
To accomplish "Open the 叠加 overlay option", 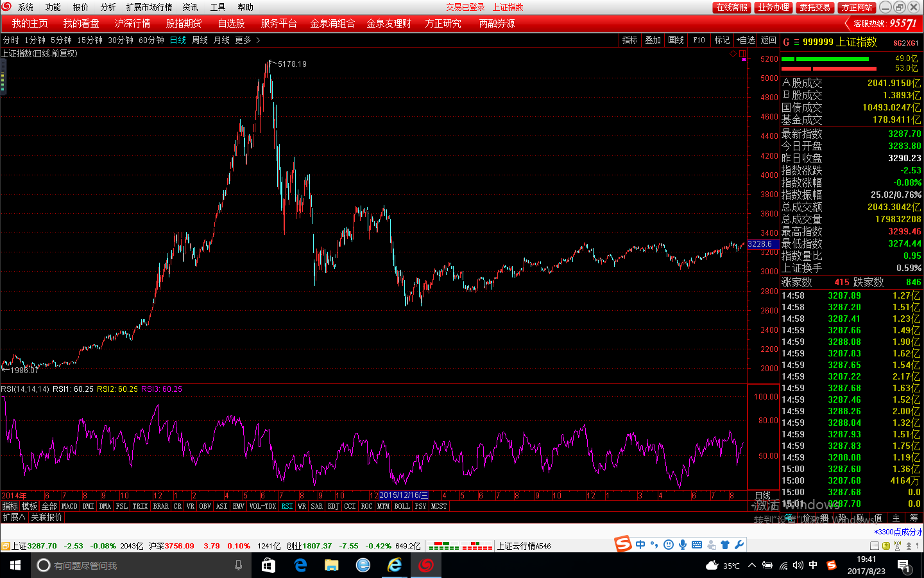I will pos(653,40).
